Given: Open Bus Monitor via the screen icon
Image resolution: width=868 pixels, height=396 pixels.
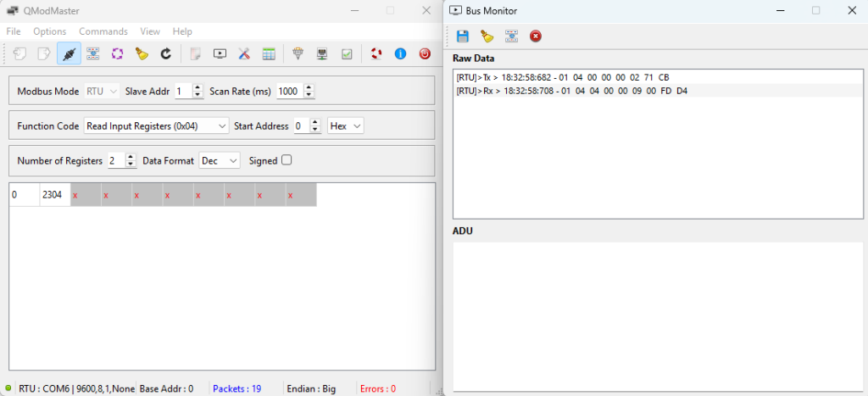Looking at the screenshot, I should 220,53.
